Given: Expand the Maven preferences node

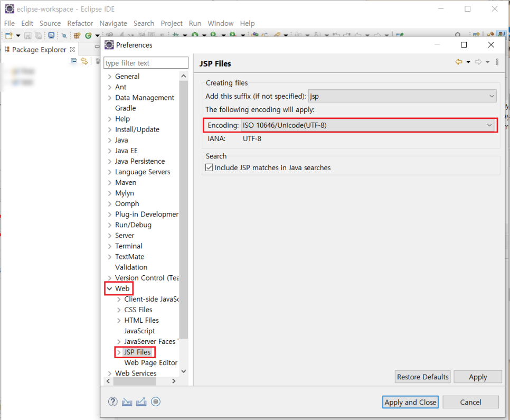Looking at the screenshot, I should (110, 183).
